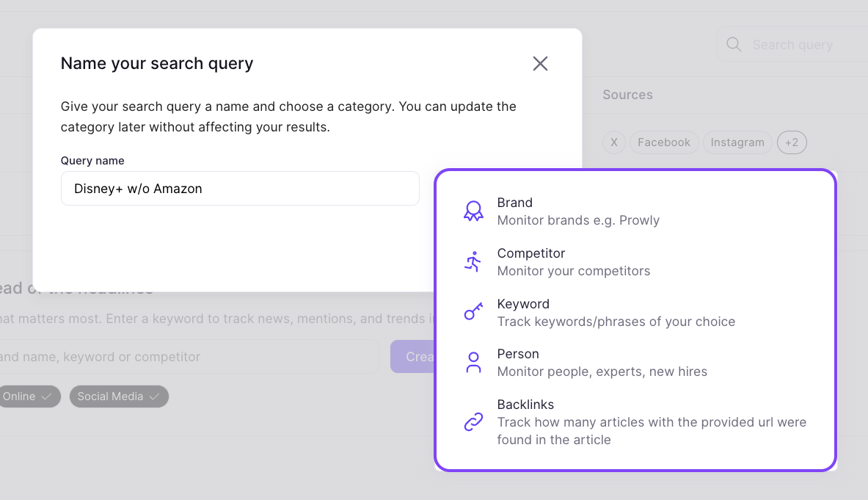The width and height of the screenshot is (868, 500).
Task: Select the 'Track keywords/phrases of your choice' option
Action: tap(616, 322)
